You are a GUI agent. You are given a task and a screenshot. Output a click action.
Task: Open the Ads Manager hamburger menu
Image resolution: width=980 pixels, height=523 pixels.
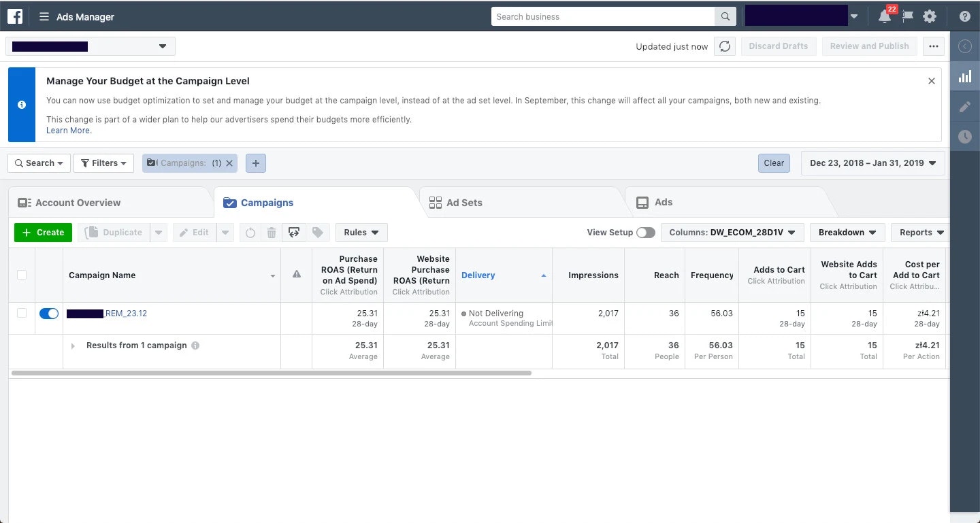point(44,17)
